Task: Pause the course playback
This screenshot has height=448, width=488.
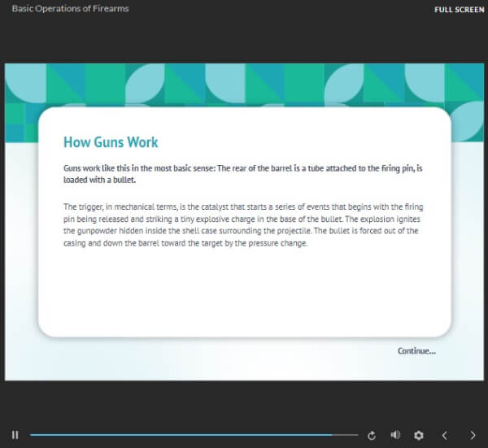Action: (x=15, y=435)
